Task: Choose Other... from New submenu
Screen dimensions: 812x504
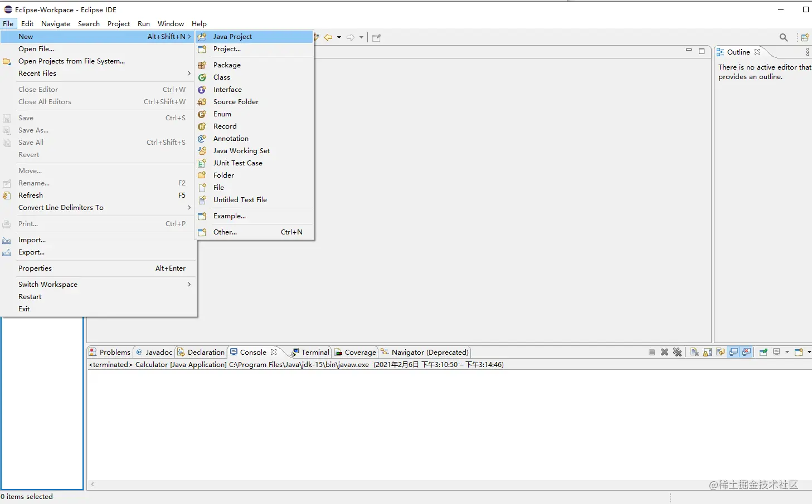Action: coord(255,232)
